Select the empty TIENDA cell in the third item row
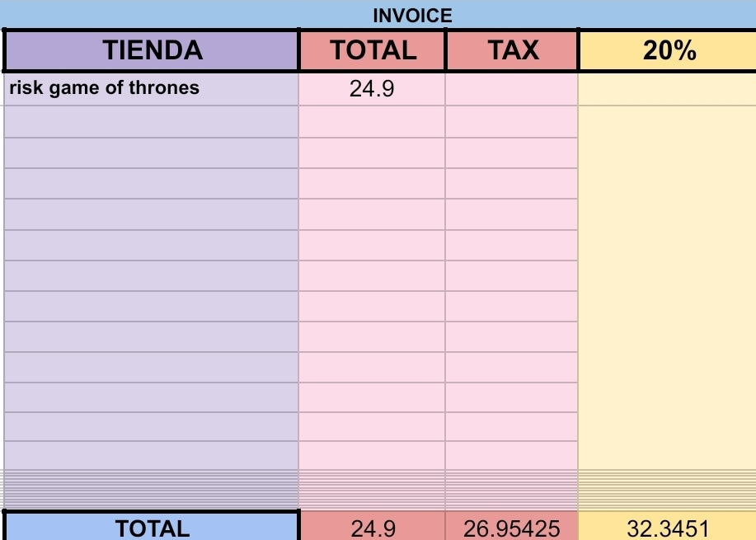The height and width of the screenshot is (540, 756). coord(152,153)
